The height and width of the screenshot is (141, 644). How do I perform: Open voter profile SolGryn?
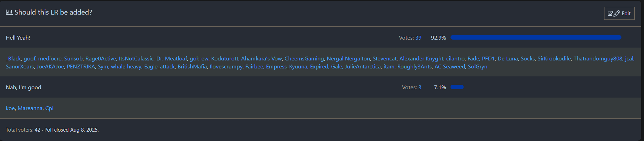[x=477, y=67]
